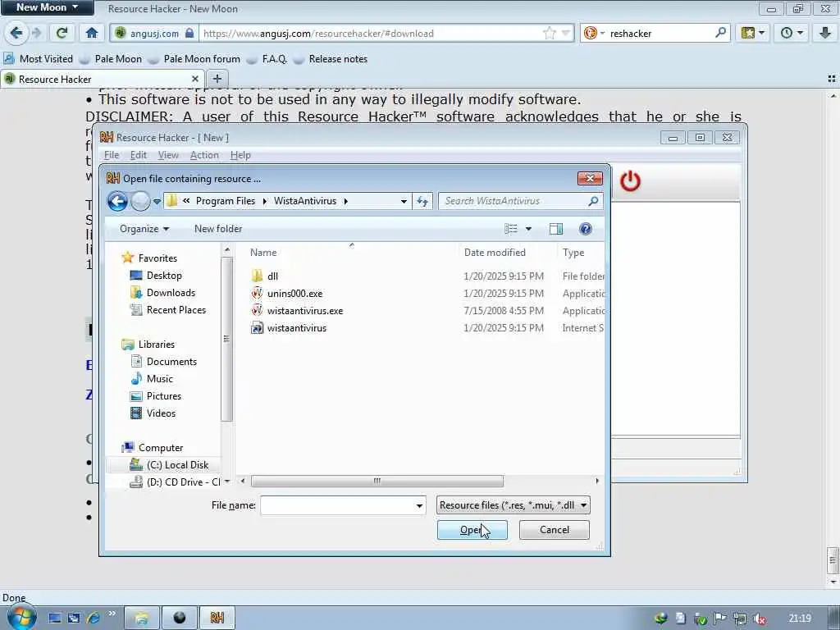Open Pictures library

tap(163, 396)
